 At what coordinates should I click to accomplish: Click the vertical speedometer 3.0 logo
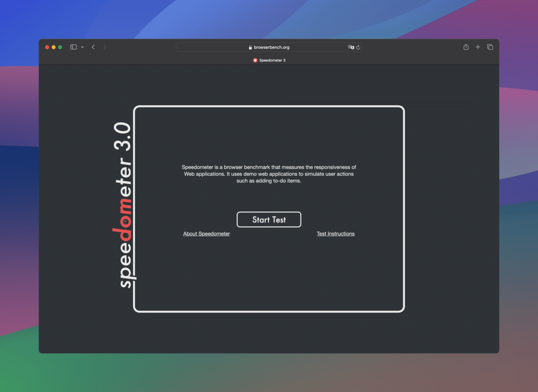coord(125,204)
